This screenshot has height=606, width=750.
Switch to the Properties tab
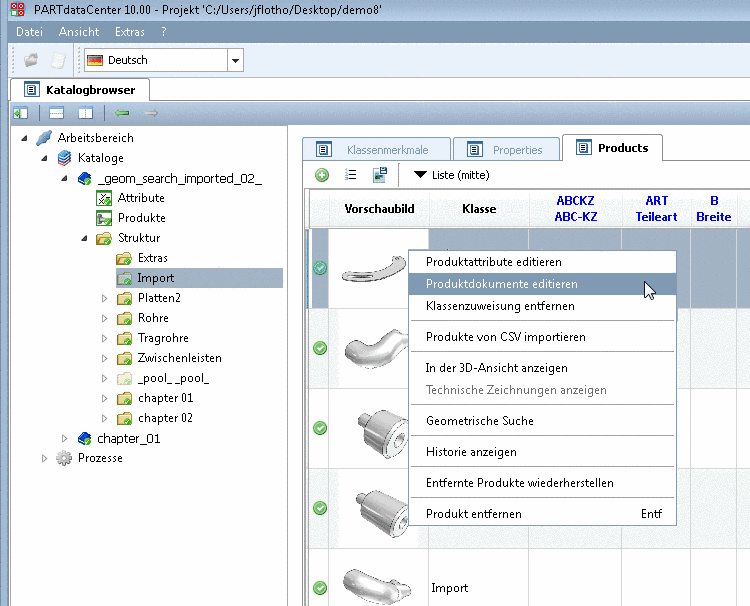click(x=506, y=150)
